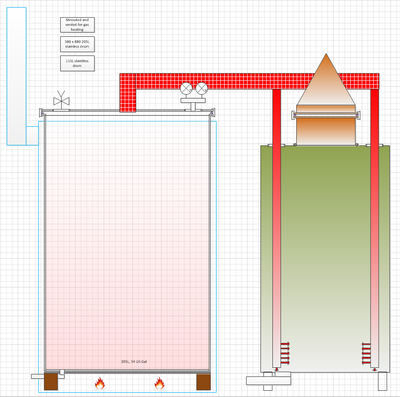
Task: Select the right red vertical condenser tube
Action: pyautogui.click(x=375, y=228)
